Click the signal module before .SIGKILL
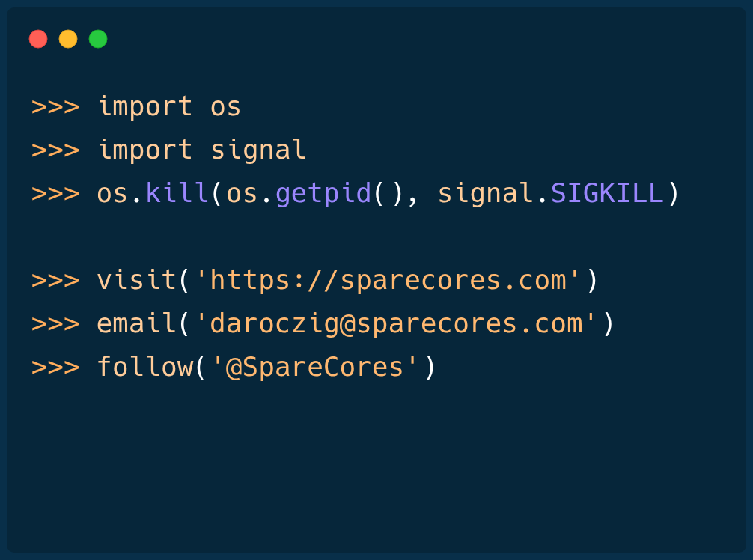The width and height of the screenshot is (753, 560). coord(486,193)
